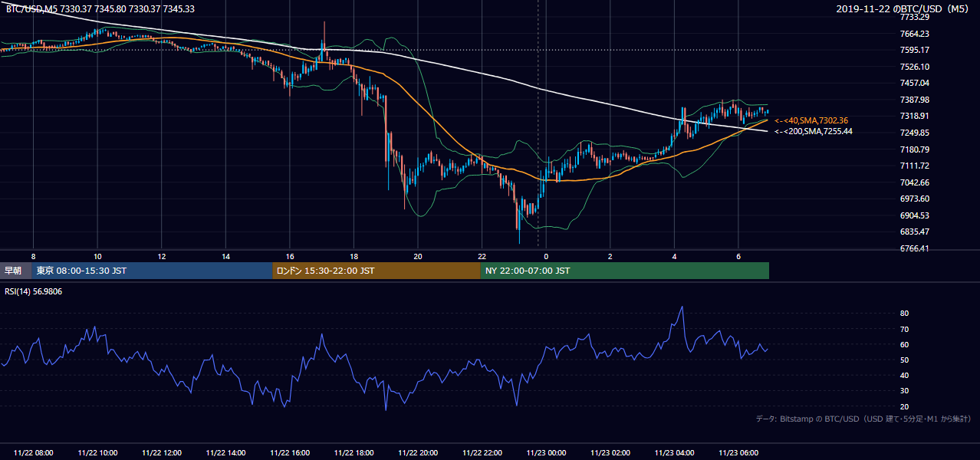Click the Bitstamp data source note
Image resolution: width=980 pixels, height=460 pixels.
863,419
